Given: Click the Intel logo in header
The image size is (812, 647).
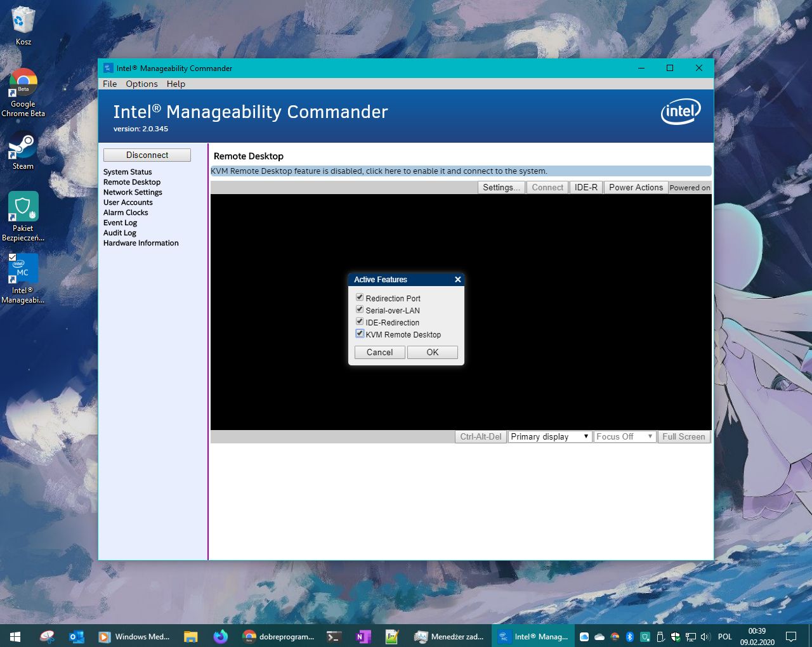Looking at the screenshot, I should 681,112.
